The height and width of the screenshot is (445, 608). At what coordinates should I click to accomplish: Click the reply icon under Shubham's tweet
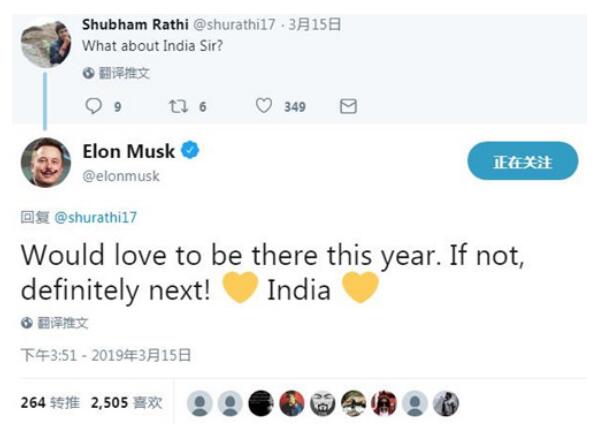click(95, 106)
